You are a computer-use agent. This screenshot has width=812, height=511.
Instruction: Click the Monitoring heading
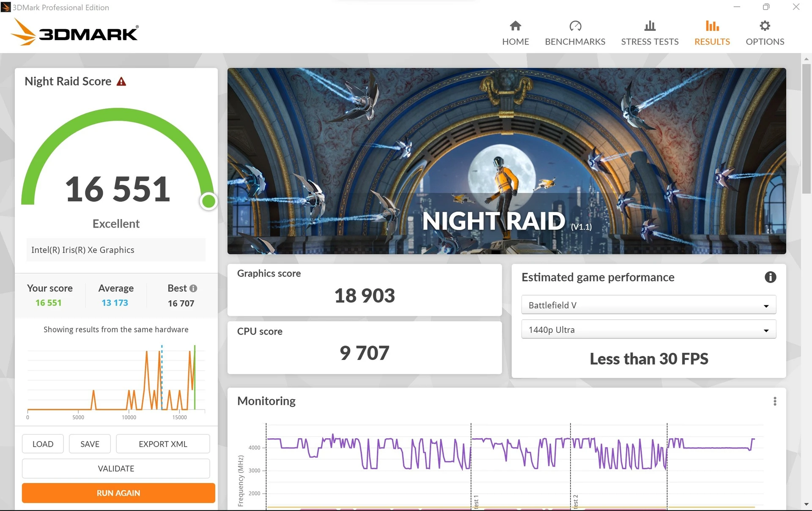(266, 401)
